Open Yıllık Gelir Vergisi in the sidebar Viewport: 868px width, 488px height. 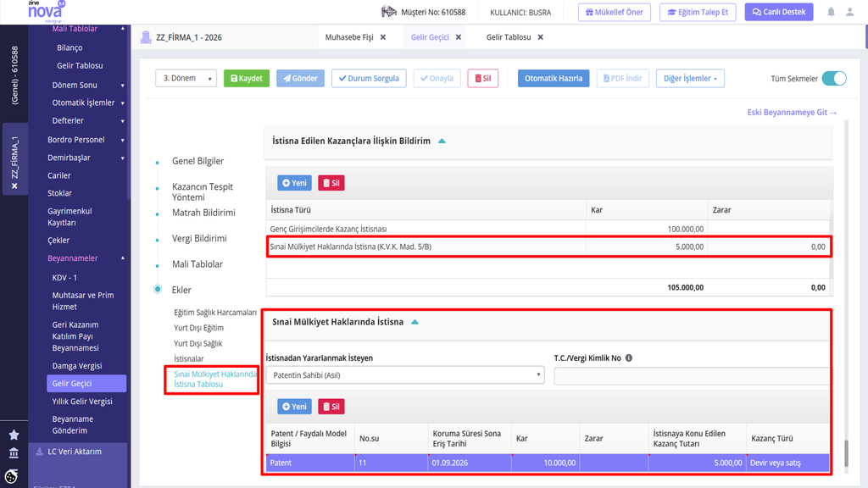82,401
